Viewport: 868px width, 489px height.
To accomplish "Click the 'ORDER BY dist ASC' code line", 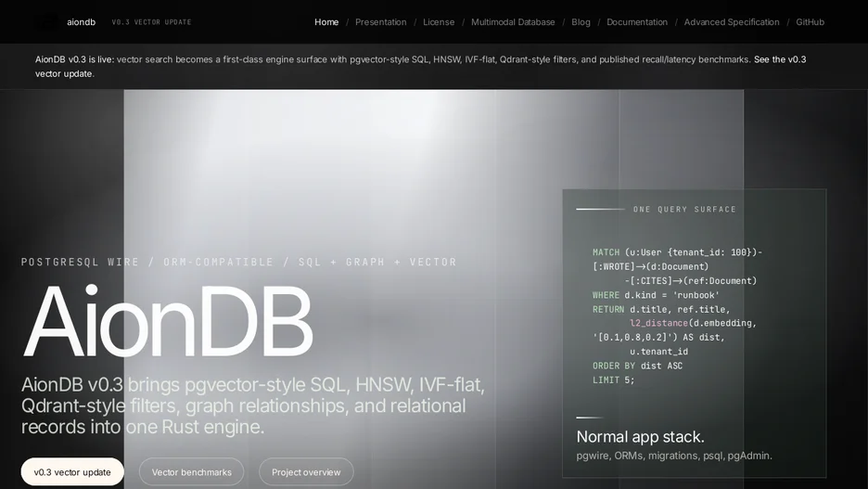I will tap(637, 366).
